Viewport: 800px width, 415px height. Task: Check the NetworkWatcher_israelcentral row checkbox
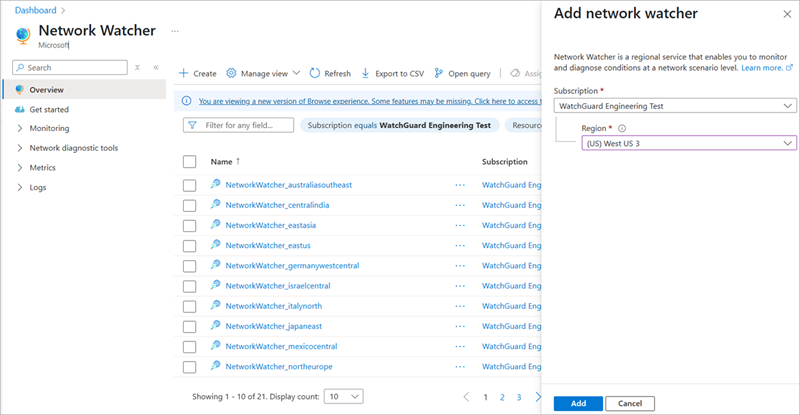coord(189,286)
